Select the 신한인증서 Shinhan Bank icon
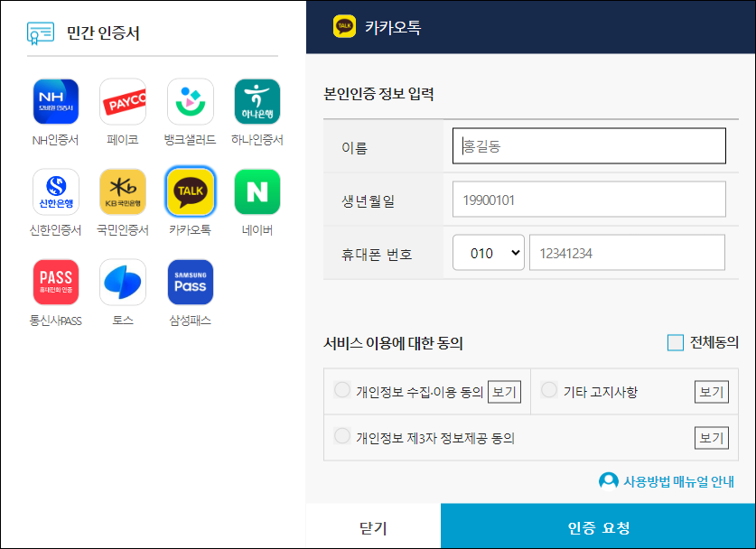The width and height of the screenshot is (756, 549). (x=55, y=191)
